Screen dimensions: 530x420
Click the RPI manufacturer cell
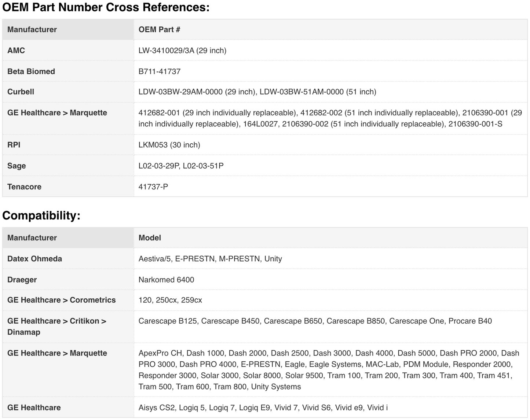pyautogui.click(x=68, y=145)
